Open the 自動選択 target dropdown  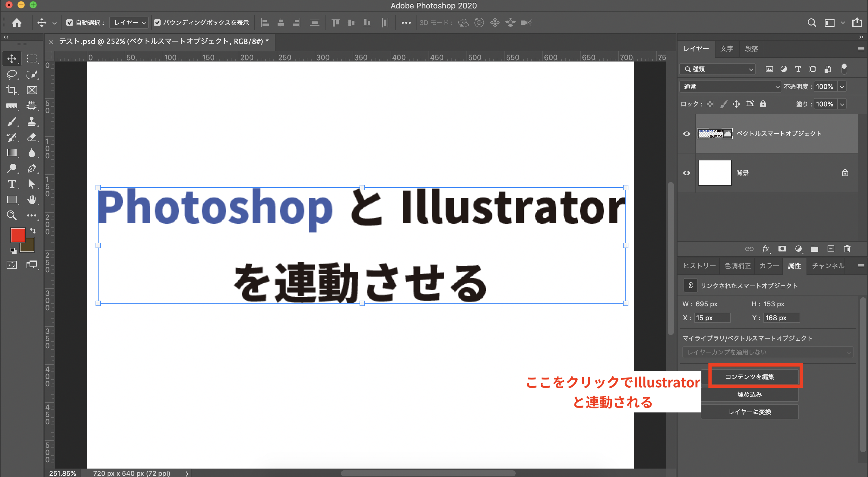[x=128, y=22]
